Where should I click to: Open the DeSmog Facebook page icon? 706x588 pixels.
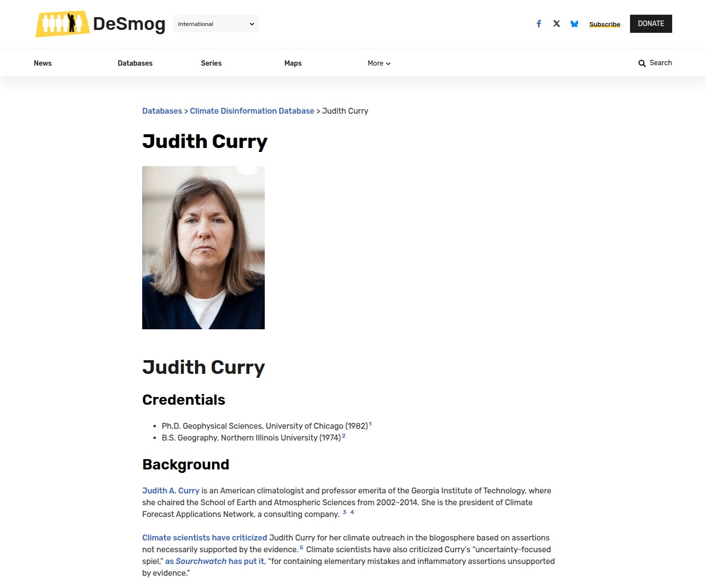coord(539,24)
